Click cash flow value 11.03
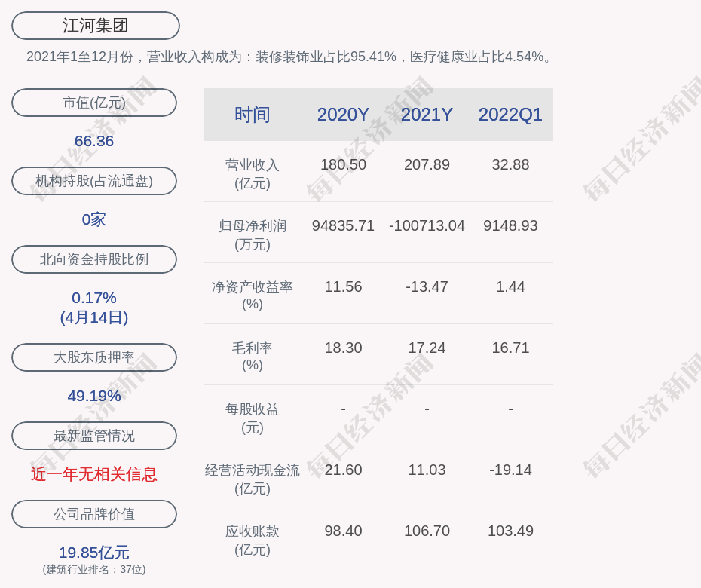Image resolution: width=701 pixels, height=588 pixels. 427,470
